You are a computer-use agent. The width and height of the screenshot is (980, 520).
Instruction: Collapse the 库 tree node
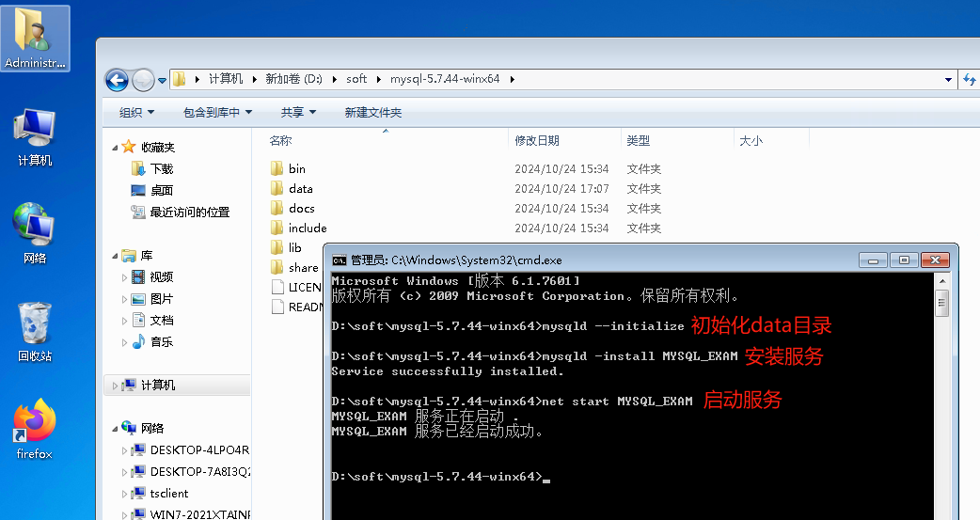click(115, 256)
